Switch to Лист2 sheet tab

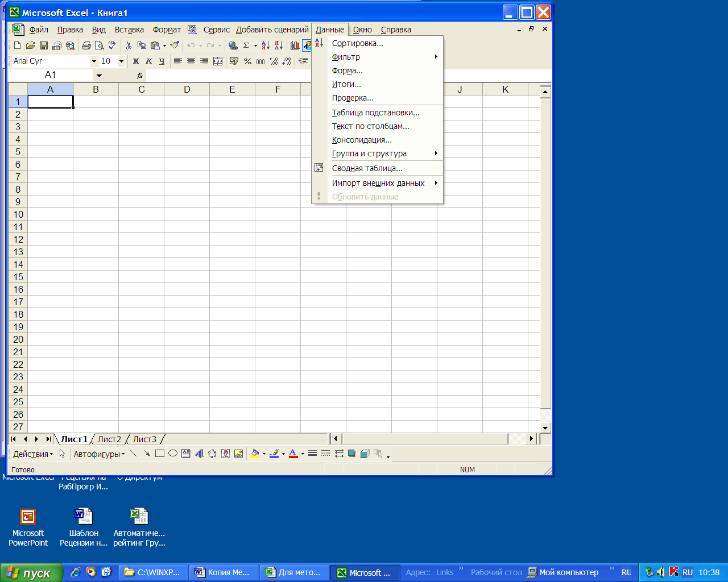109,439
